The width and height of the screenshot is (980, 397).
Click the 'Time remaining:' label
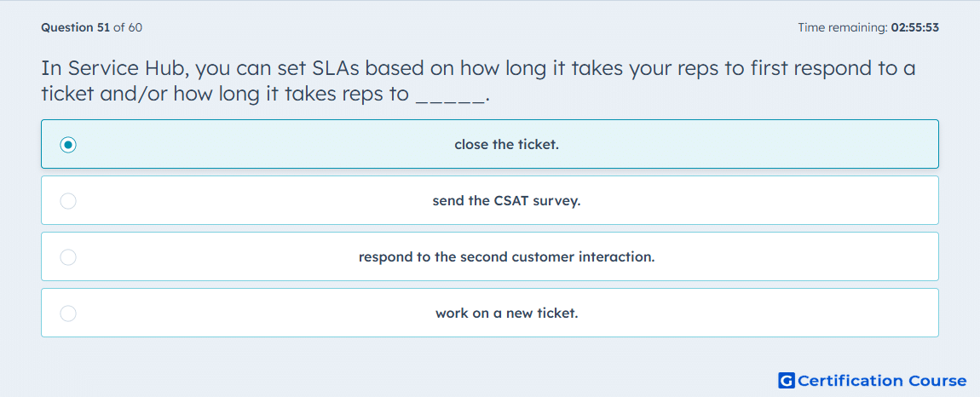tap(843, 27)
